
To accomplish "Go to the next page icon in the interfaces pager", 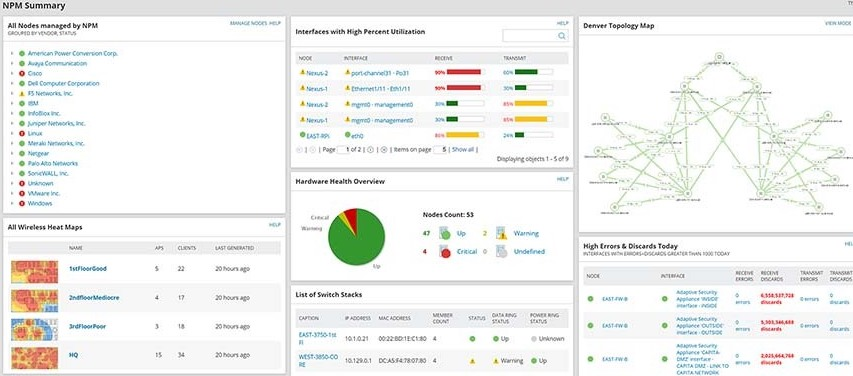I will (x=371, y=150).
